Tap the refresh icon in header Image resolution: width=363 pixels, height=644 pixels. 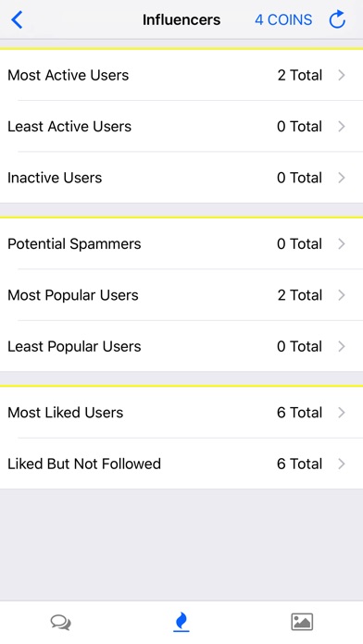[337, 19]
